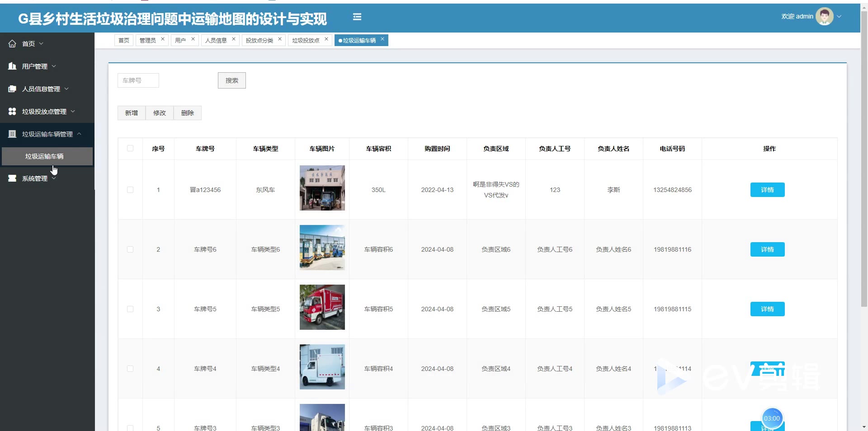This screenshot has width=868, height=431.
Task: Close the 管理员 tab
Action: pos(163,39)
